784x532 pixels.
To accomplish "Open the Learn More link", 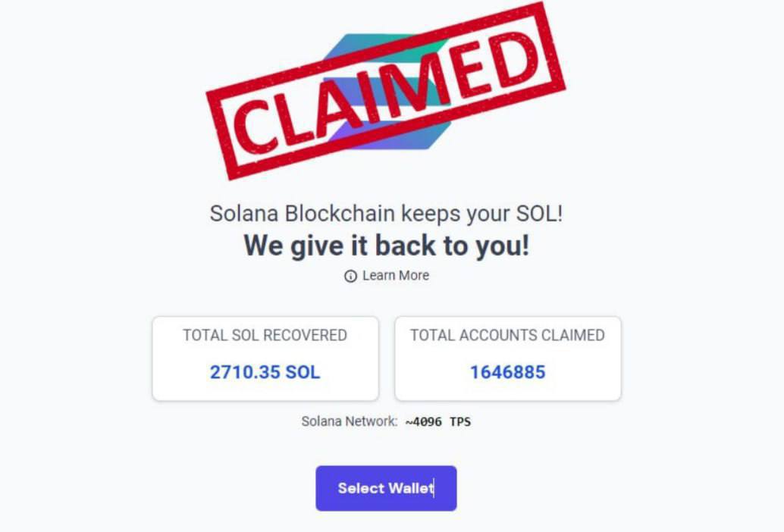I will pos(395,276).
